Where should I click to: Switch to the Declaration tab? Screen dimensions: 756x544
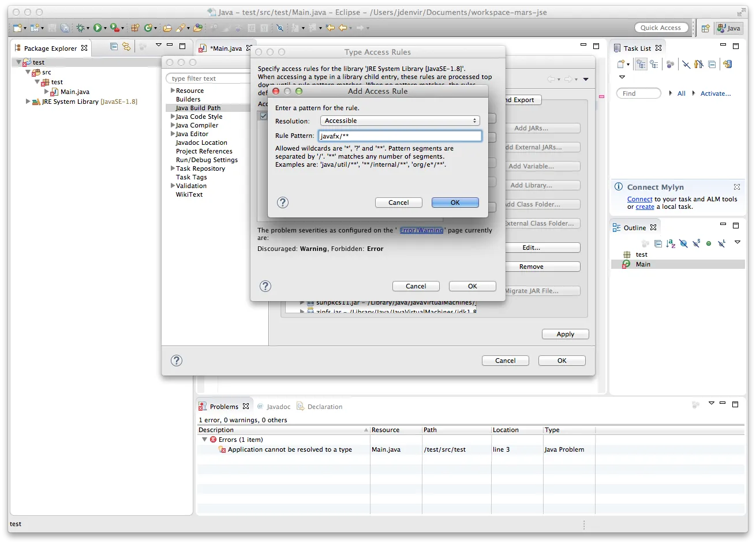tap(320, 407)
